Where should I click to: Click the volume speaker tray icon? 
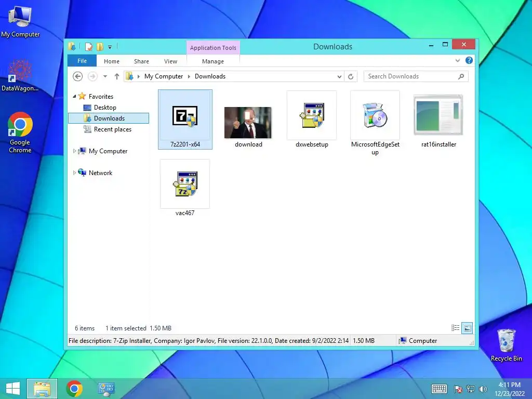click(483, 389)
